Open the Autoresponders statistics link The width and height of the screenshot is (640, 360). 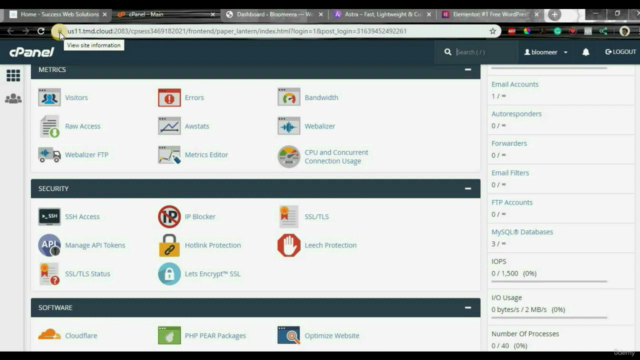pos(516,114)
